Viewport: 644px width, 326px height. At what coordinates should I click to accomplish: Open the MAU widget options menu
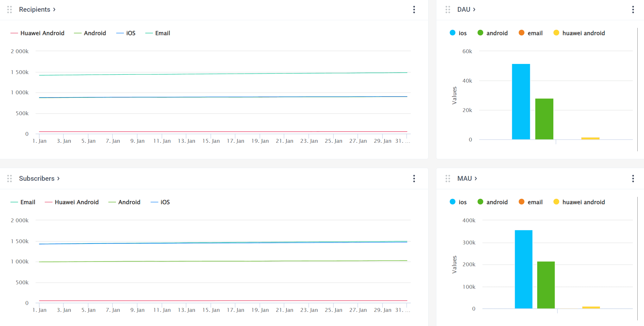[633, 179]
